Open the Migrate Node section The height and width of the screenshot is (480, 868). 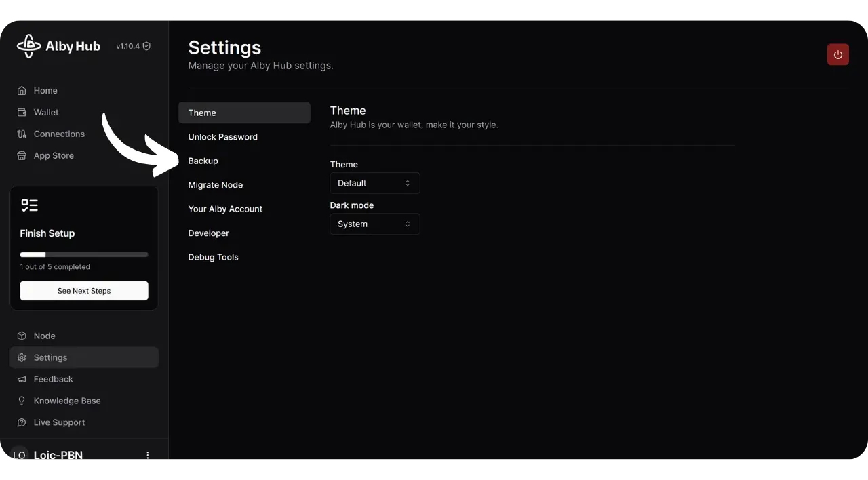215,185
